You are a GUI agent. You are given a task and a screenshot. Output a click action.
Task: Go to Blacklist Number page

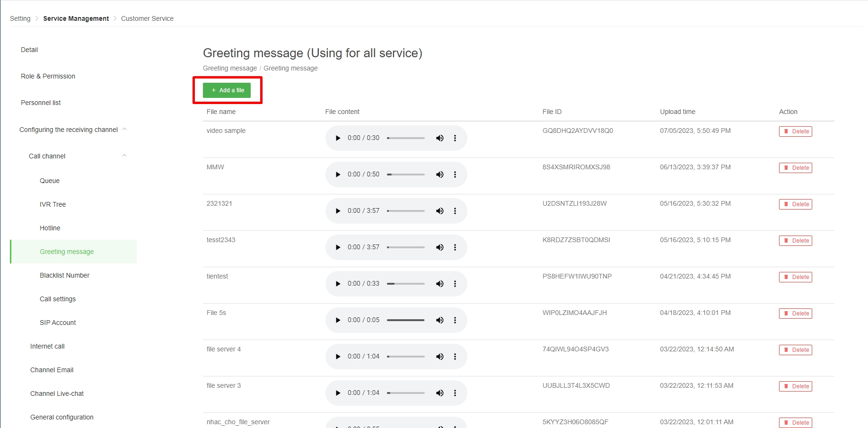click(x=64, y=275)
